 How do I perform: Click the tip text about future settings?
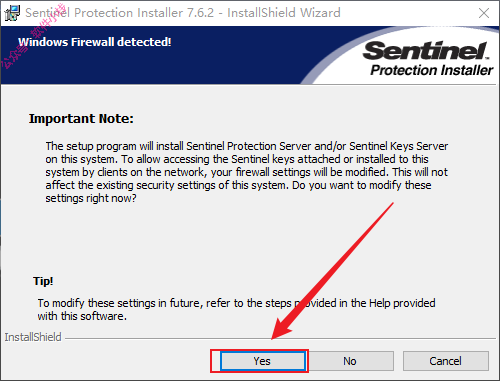[236, 309]
